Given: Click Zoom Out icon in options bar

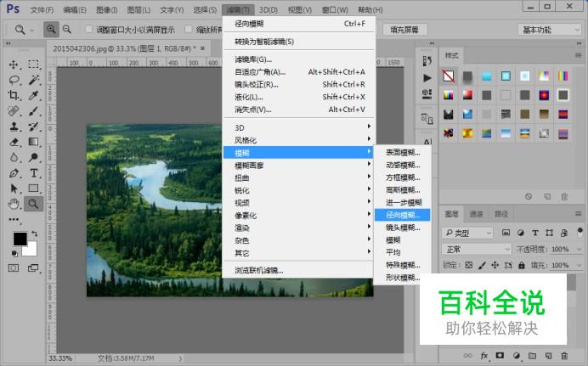Looking at the screenshot, I should (67, 29).
